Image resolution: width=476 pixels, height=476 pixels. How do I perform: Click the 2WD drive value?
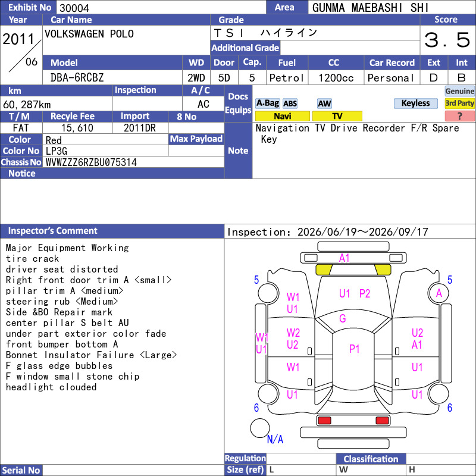click(196, 78)
